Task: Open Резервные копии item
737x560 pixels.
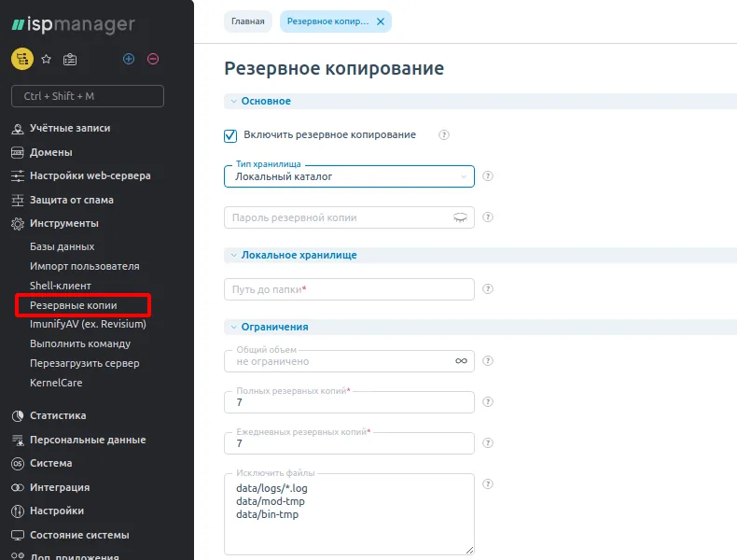Action: pyautogui.click(x=74, y=305)
